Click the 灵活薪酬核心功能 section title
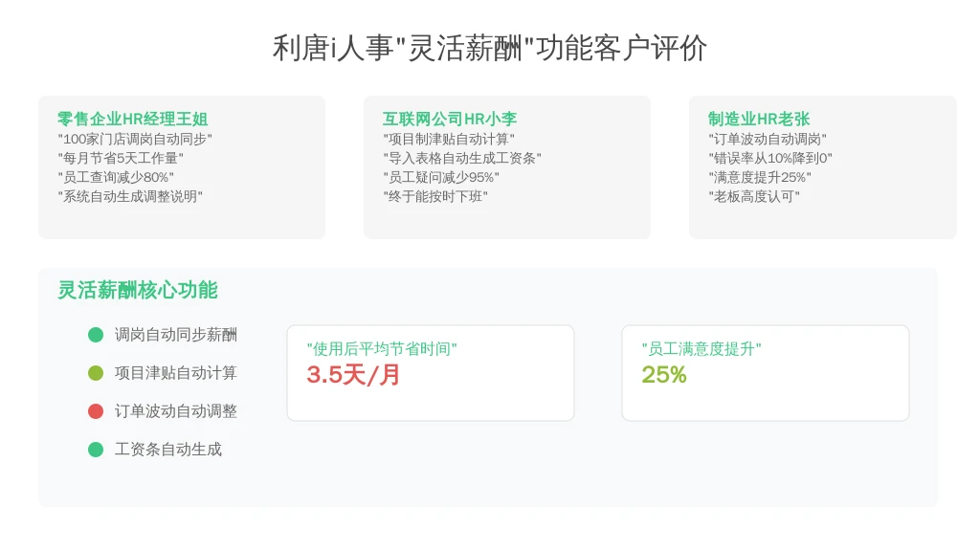The width and height of the screenshot is (980, 551). pos(138,290)
